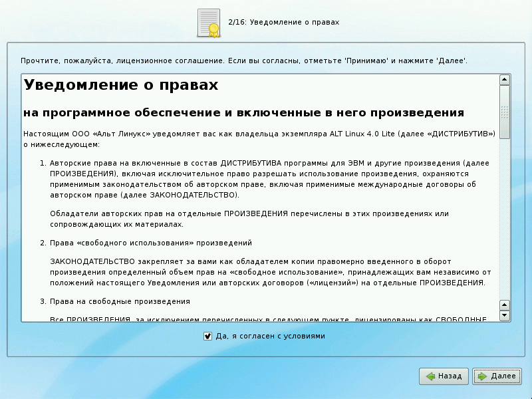Click the license certificate icon in header
The width and height of the screenshot is (532, 399).
point(209,23)
